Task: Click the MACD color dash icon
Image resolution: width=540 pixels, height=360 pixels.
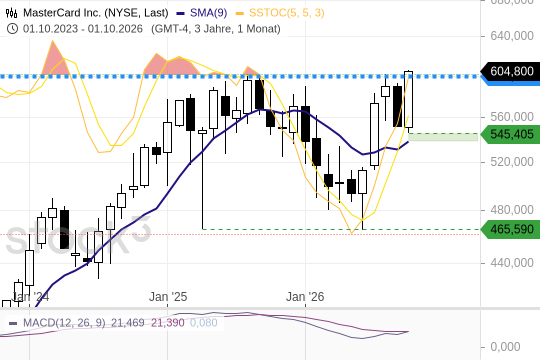Action: [x=13, y=323]
